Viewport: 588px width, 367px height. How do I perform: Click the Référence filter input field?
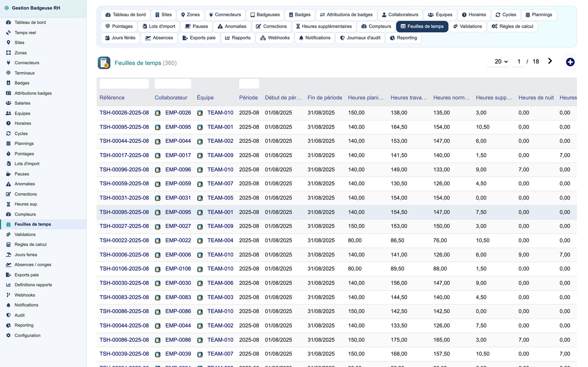click(124, 84)
